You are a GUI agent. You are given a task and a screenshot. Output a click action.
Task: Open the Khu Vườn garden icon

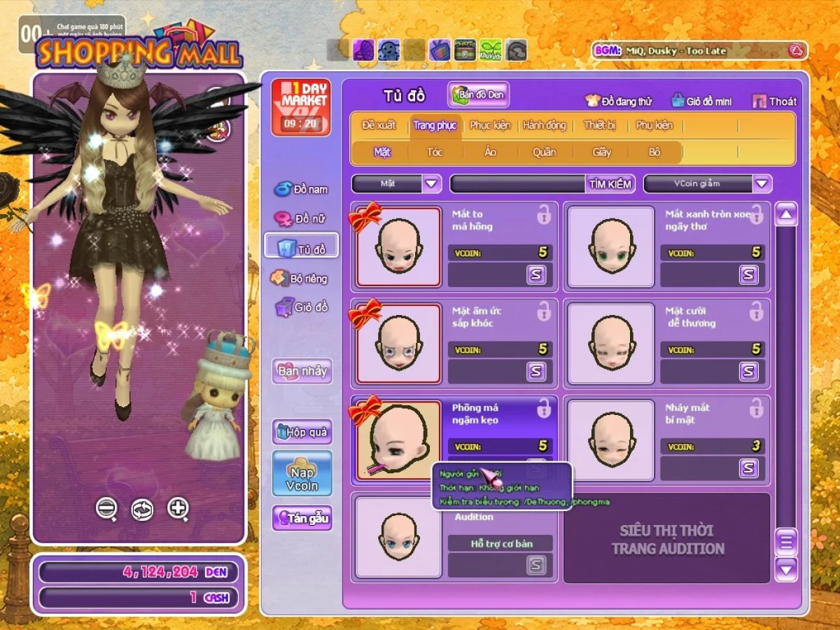point(491,50)
